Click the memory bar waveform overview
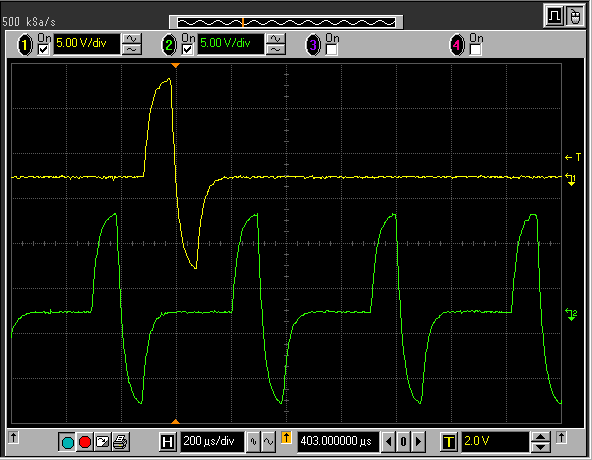592x460 pixels. [286, 22]
